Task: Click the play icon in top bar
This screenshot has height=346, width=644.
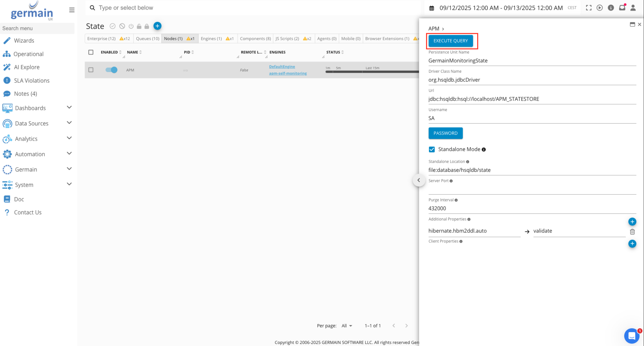Action: tap(600, 8)
